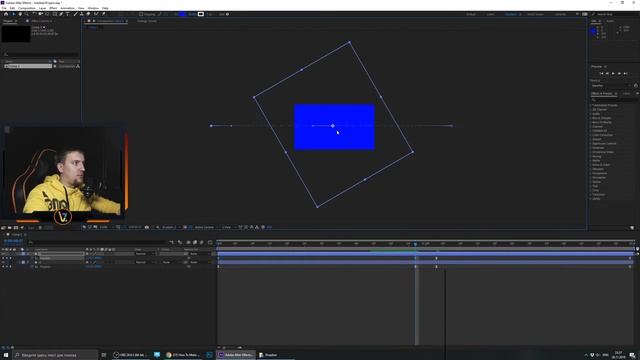Select the Pan Behind anchor point tool
This screenshot has height=360, width=640.
[x=47, y=14]
